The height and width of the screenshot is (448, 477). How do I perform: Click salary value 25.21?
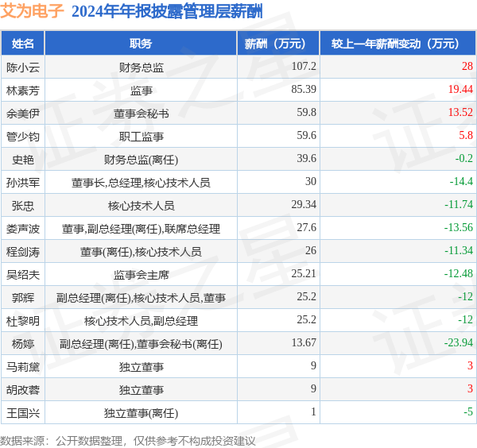pyautogui.click(x=304, y=274)
